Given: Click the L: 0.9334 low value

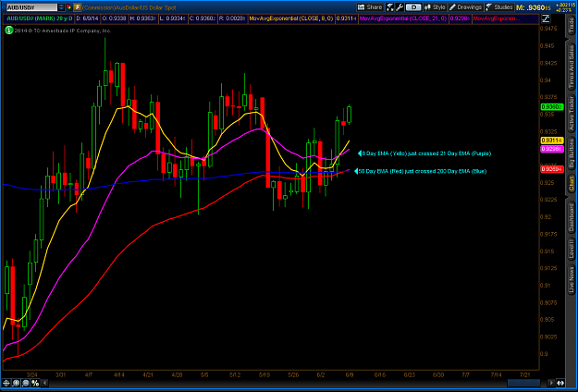Looking at the screenshot, I should pyautogui.click(x=173, y=18).
